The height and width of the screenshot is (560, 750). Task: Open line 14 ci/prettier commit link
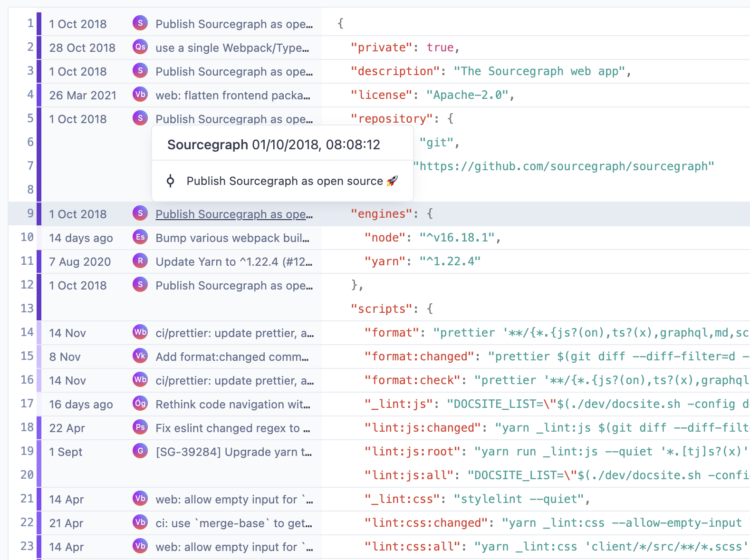pos(235,333)
